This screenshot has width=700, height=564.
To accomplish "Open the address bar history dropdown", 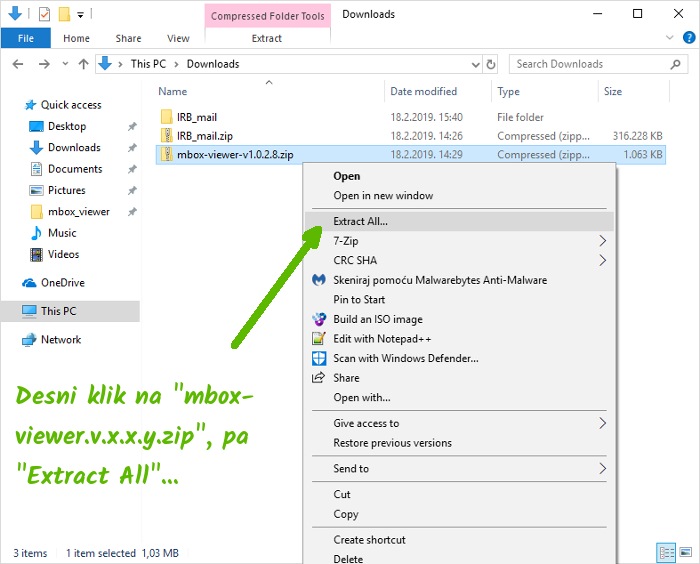I will tap(473, 64).
